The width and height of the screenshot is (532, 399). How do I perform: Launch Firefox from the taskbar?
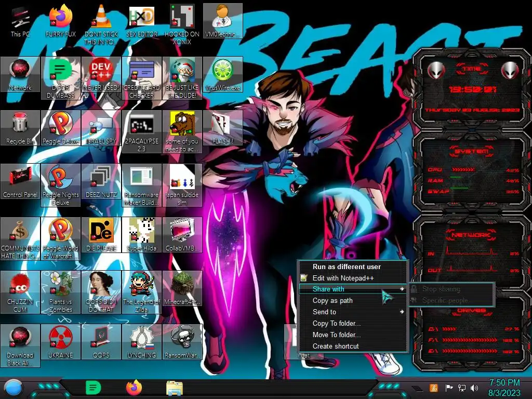tap(134, 388)
